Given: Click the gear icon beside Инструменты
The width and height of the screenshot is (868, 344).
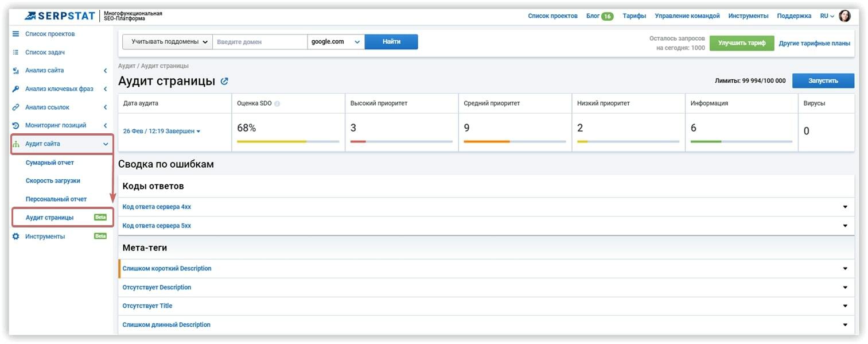Looking at the screenshot, I should click(16, 236).
